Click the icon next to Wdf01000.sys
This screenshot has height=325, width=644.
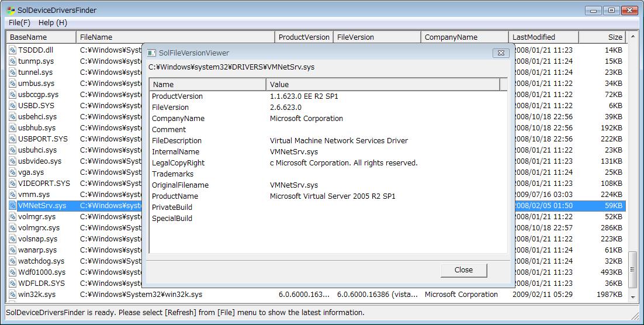(x=12, y=272)
